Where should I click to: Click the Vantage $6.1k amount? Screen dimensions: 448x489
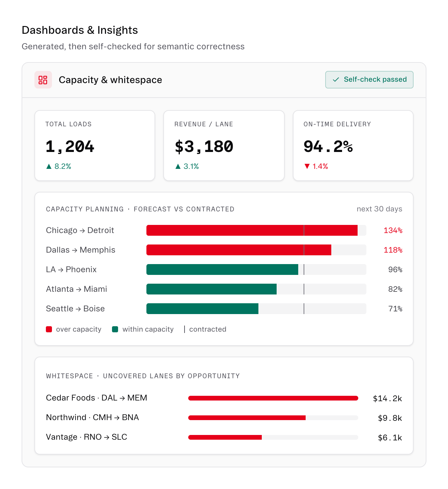click(390, 438)
